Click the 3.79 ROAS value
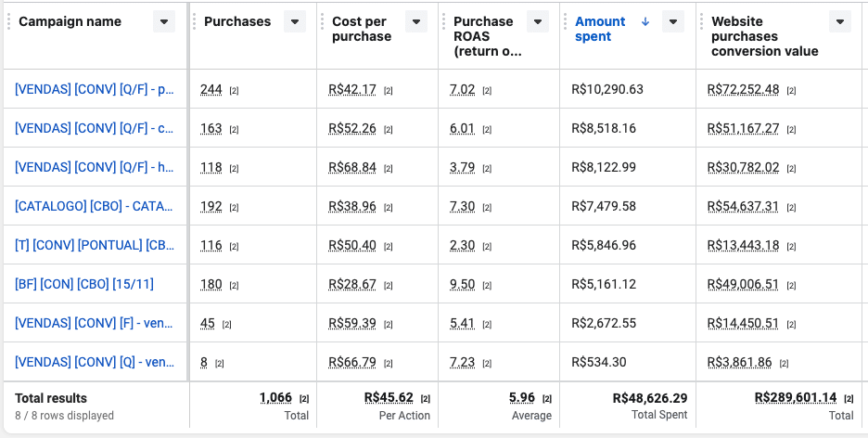The width and height of the screenshot is (868, 438). 462,167
